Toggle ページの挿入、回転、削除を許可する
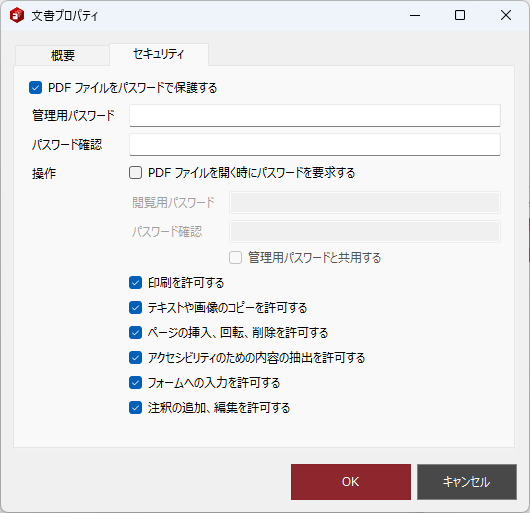Image resolution: width=530 pixels, height=513 pixels. 136,333
